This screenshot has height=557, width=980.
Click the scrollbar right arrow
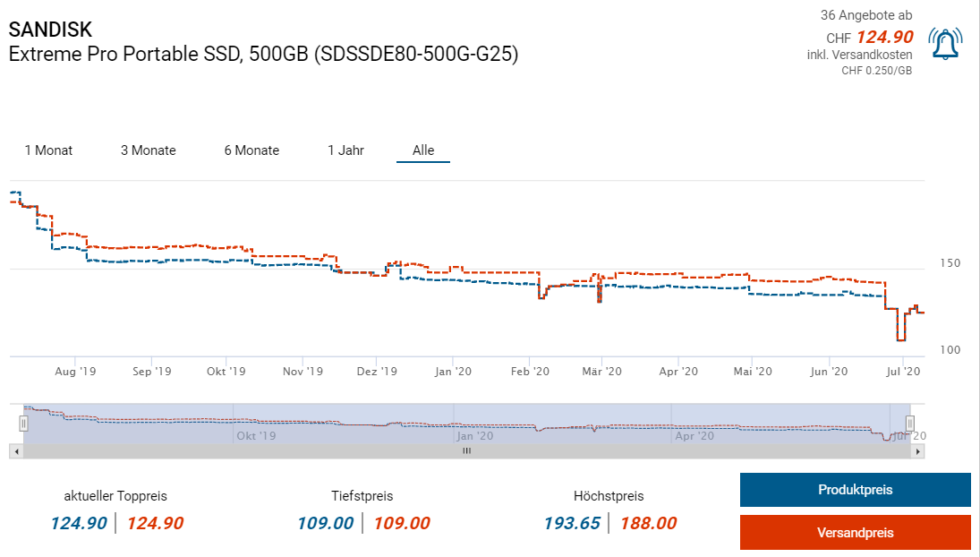point(917,451)
